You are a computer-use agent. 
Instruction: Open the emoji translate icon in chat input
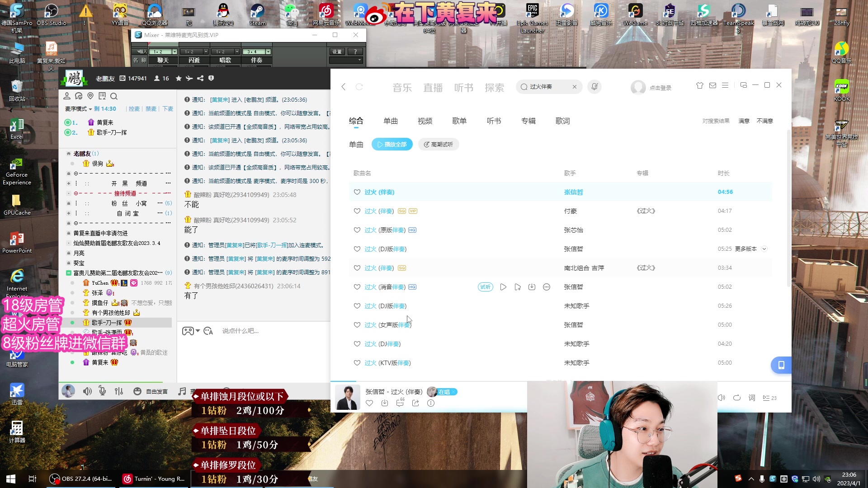pos(208,331)
